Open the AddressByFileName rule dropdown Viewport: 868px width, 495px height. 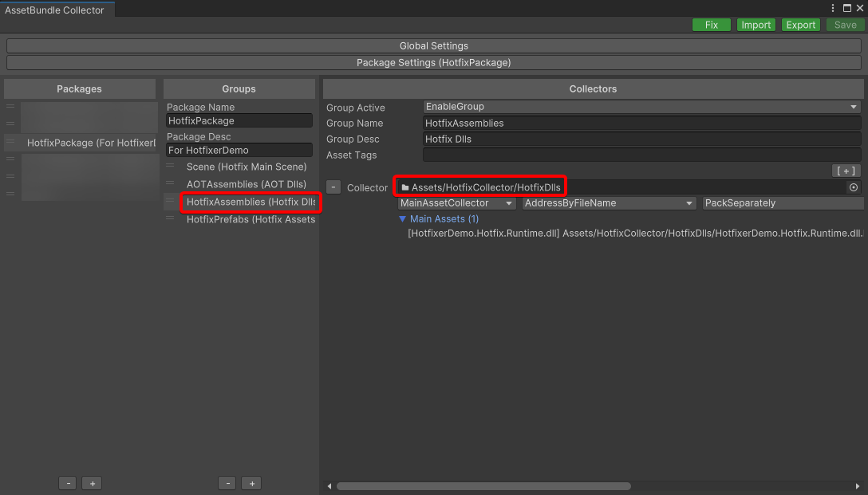[609, 203]
